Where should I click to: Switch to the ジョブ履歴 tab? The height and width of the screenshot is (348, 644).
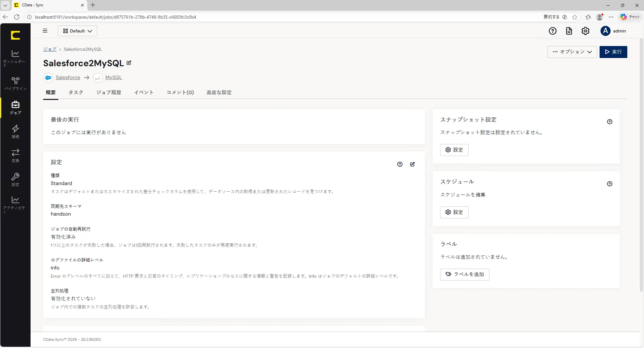tap(109, 92)
